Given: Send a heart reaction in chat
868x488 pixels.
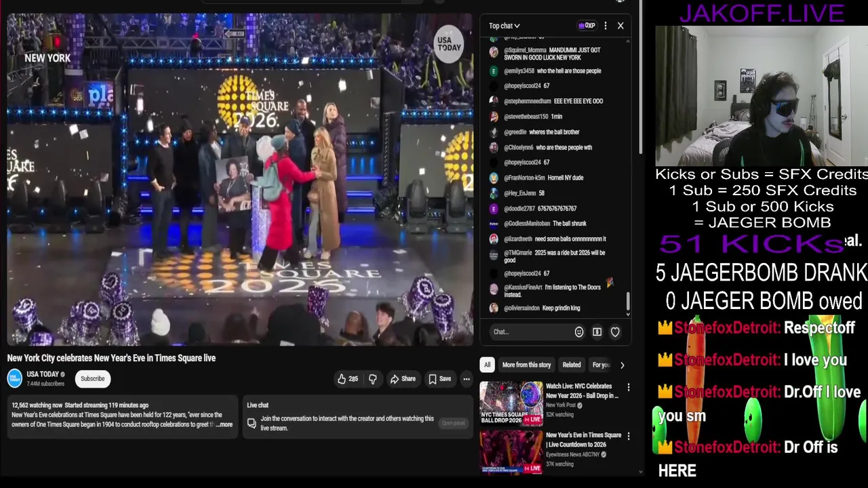Looking at the screenshot, I should 615,331.
